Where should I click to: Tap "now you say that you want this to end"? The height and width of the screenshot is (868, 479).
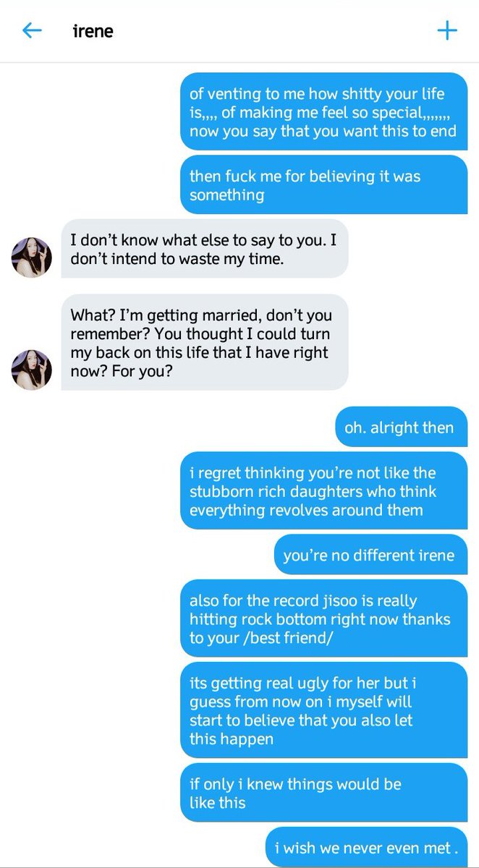pos(323,131)
